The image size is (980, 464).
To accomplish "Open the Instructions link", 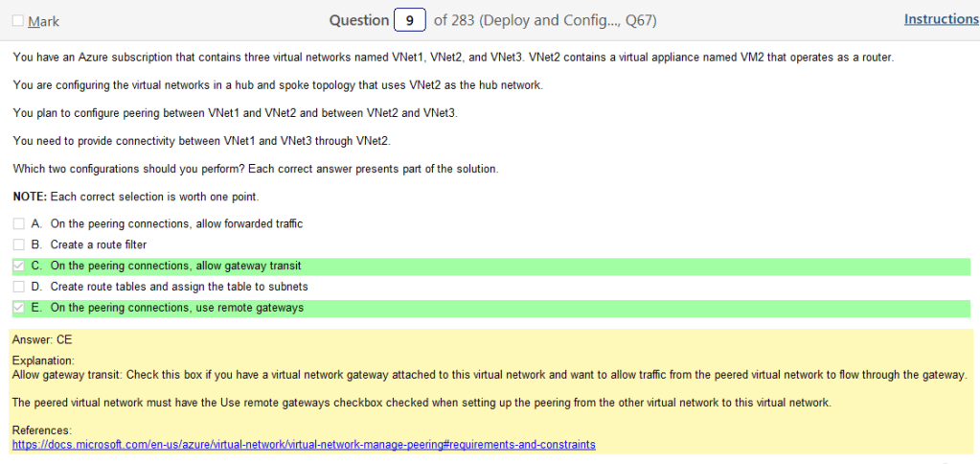I will 941,19.
